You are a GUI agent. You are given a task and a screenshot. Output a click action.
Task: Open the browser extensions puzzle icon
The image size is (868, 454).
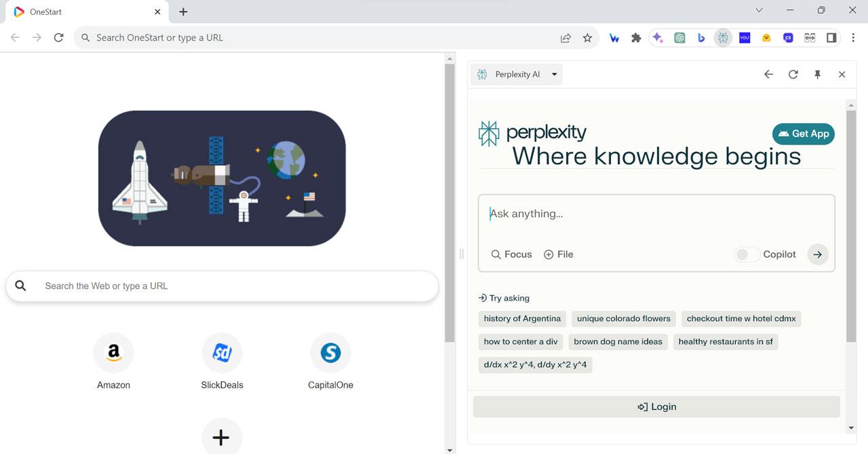636,38
